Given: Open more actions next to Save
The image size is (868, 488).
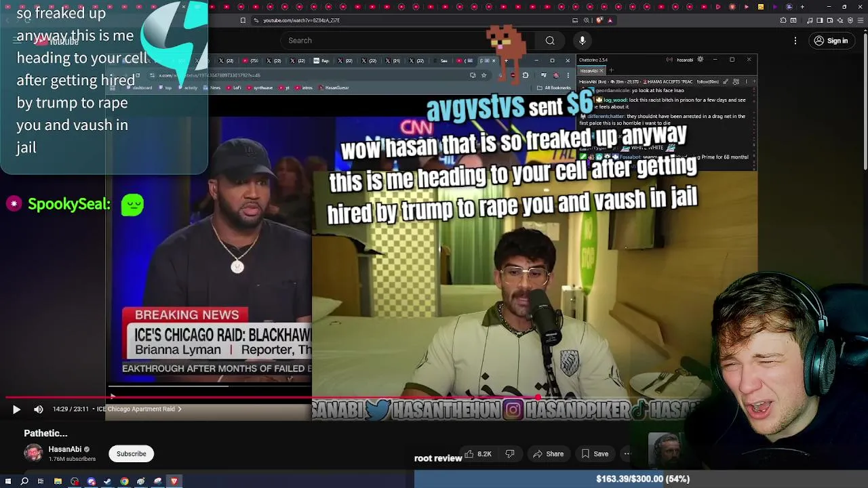Looking at the screenshot, I should pyautogui.click(x=627, y=454).
